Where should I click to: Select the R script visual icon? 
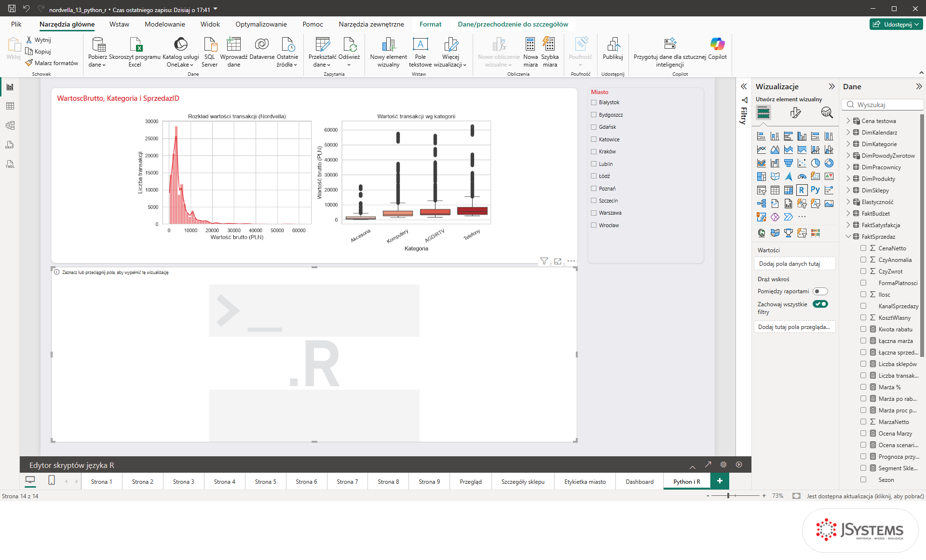[x=802, y=190]
